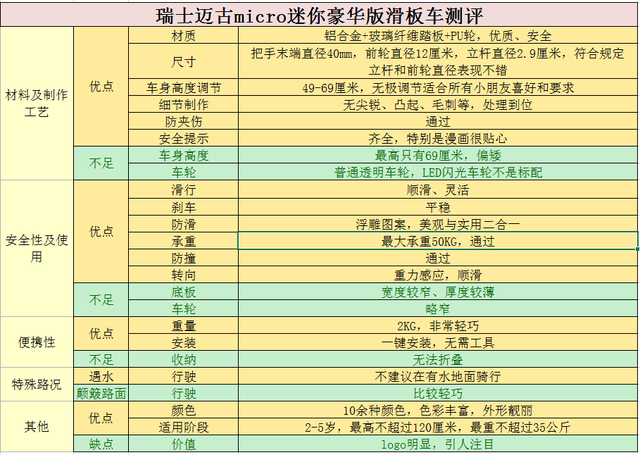Select the '滑行' cell
The height and width of the screenshot is (455, 640).
coord(183,190)
